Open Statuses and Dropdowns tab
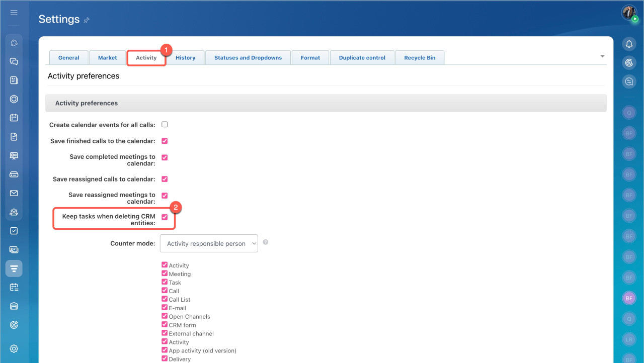 [x=248, y=58]
